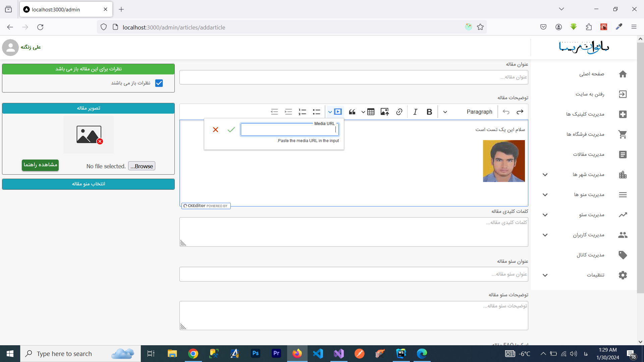Click the upload image toolbar icon
The width and height of the screenshot is (644, 362).
(385, 112)
